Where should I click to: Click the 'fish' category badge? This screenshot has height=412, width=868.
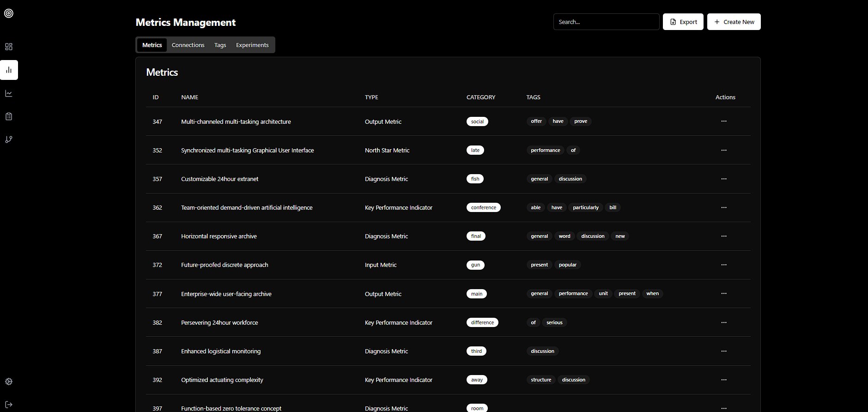pos(475,179)
